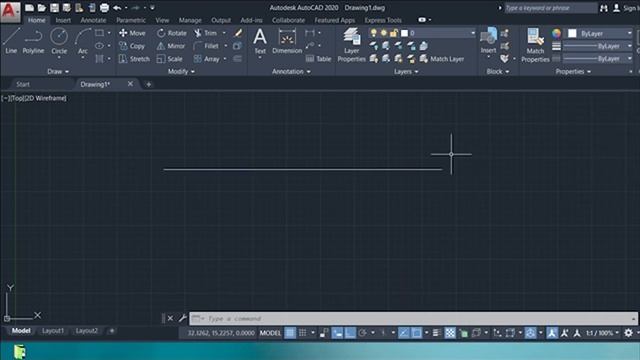Insert a Table
The image size is (640, 360).
click(318, 59)
